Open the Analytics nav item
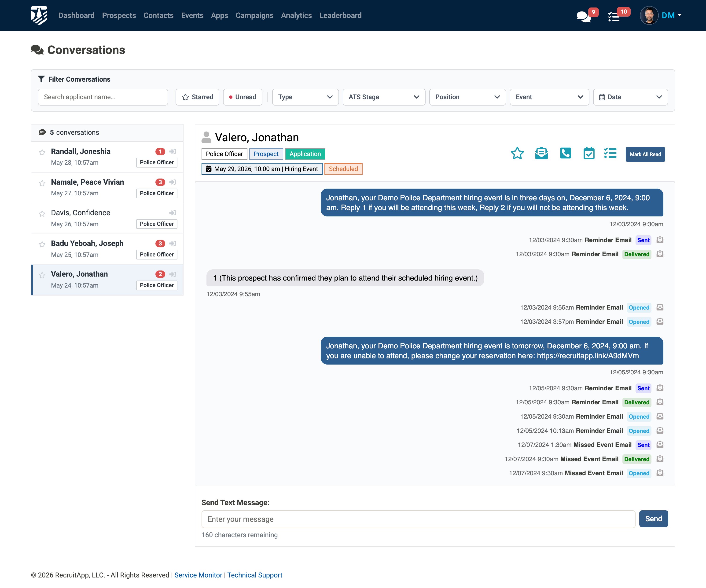706x588 pixels. pyautogui.click(x=297, y=15)
